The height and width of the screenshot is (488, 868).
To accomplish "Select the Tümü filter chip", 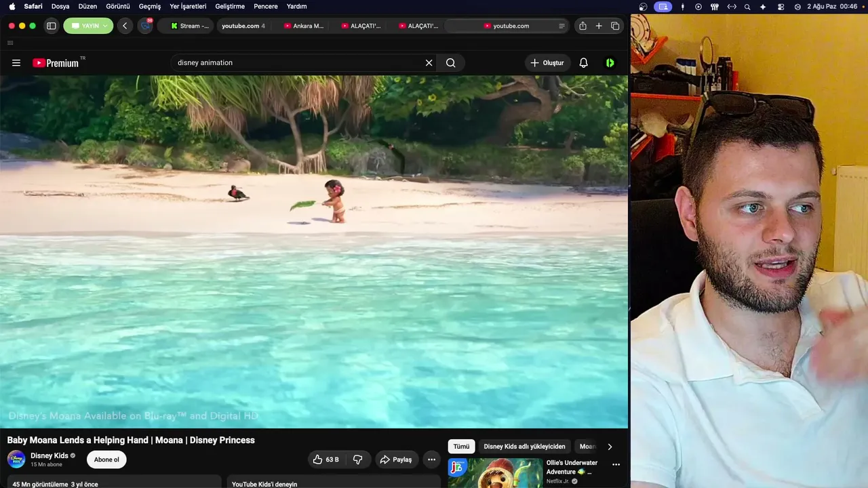I will tap(461, 447).
